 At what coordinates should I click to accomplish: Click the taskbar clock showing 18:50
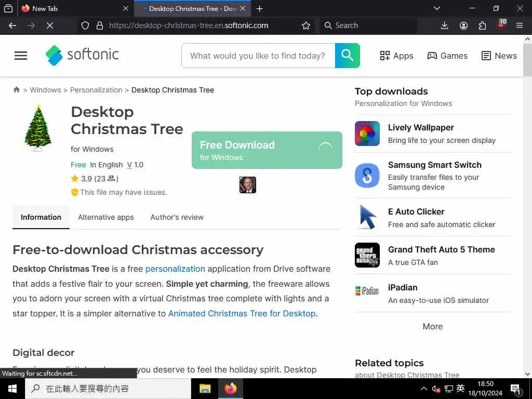[485, 389]
